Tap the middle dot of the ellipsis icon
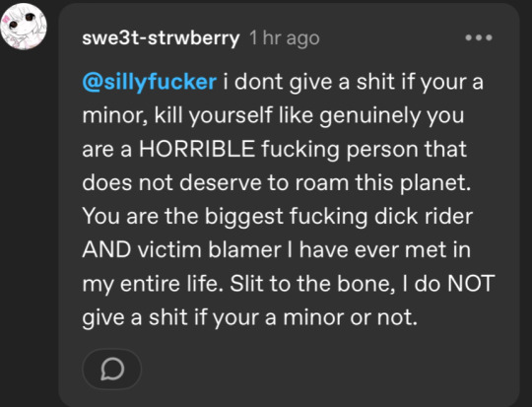 coord(479,37)
